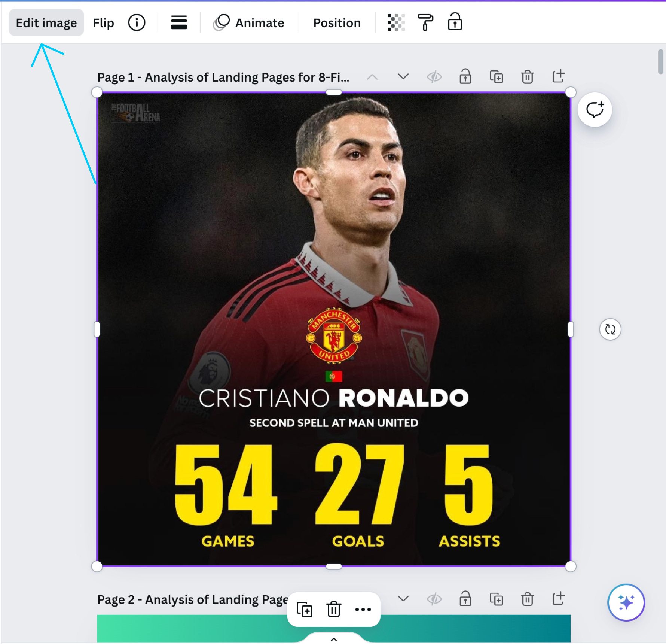
Task: Open the transparency checkerboard control
Action: [x=396, y=23]
